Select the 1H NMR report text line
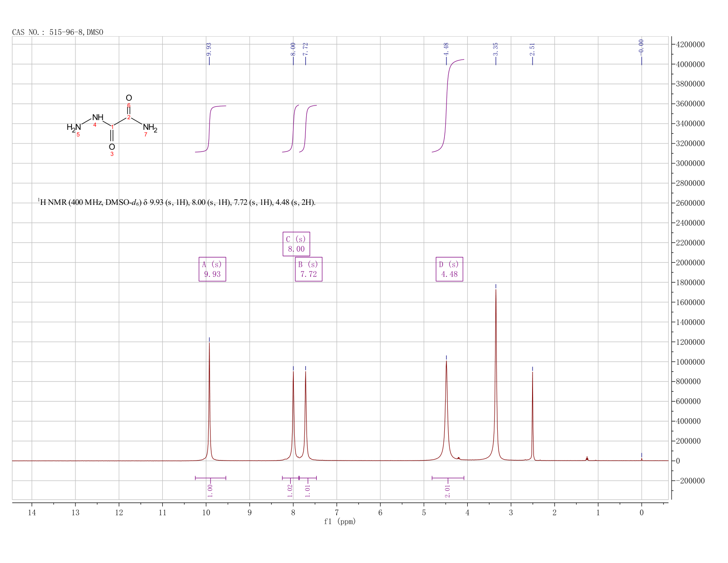The height and width of the screenshot is (563, 728). 176,202
